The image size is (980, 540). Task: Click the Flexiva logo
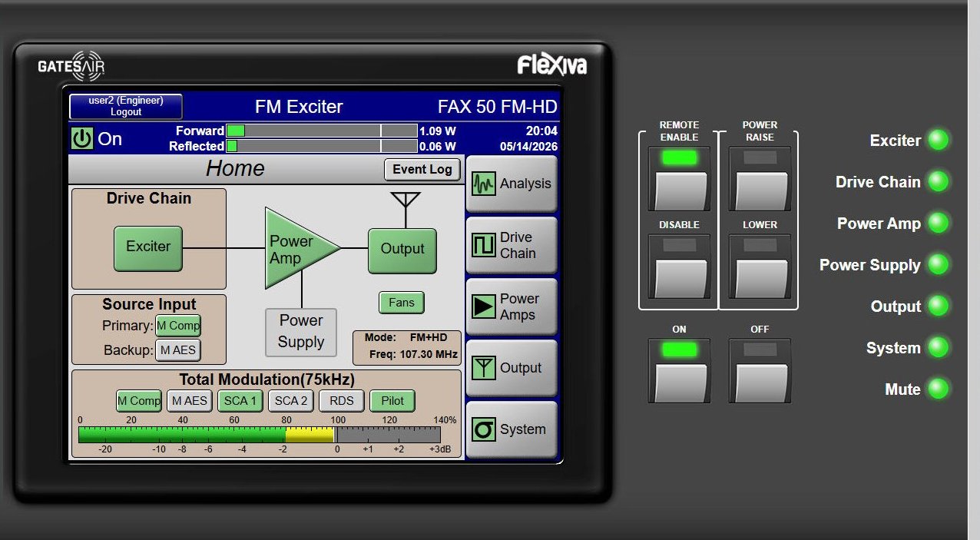pos(551,65)
